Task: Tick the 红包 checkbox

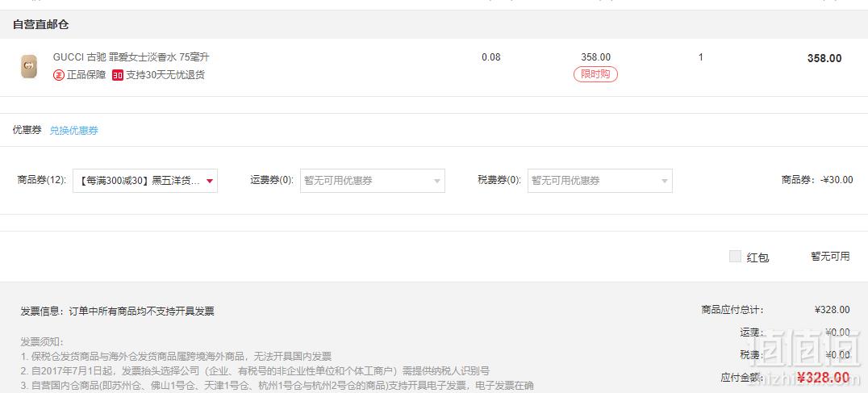Action: pos(735,257)
